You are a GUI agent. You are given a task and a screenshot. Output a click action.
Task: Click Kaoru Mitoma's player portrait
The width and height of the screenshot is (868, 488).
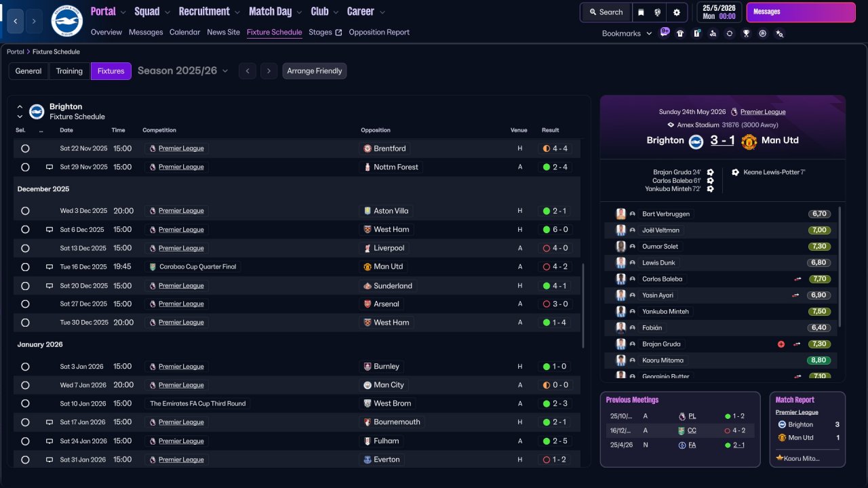click(620, 361)
